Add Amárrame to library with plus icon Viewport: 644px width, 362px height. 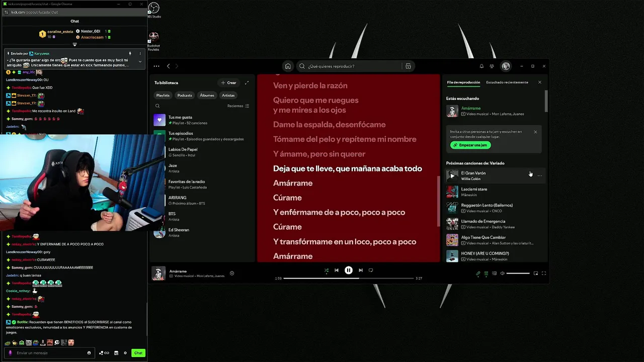(232, 273)
